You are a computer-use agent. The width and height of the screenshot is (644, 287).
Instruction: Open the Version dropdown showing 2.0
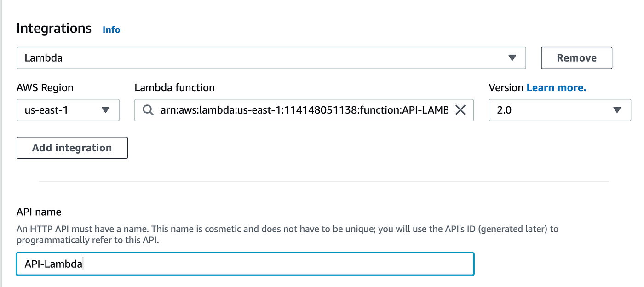click(559, 110)
